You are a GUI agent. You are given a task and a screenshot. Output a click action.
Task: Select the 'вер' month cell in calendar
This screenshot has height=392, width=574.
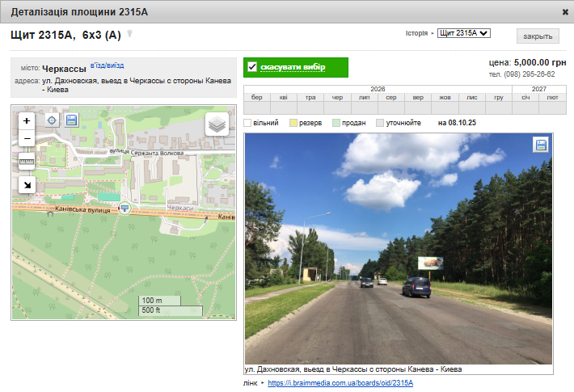pyautogui.click(x=418, y=108)
